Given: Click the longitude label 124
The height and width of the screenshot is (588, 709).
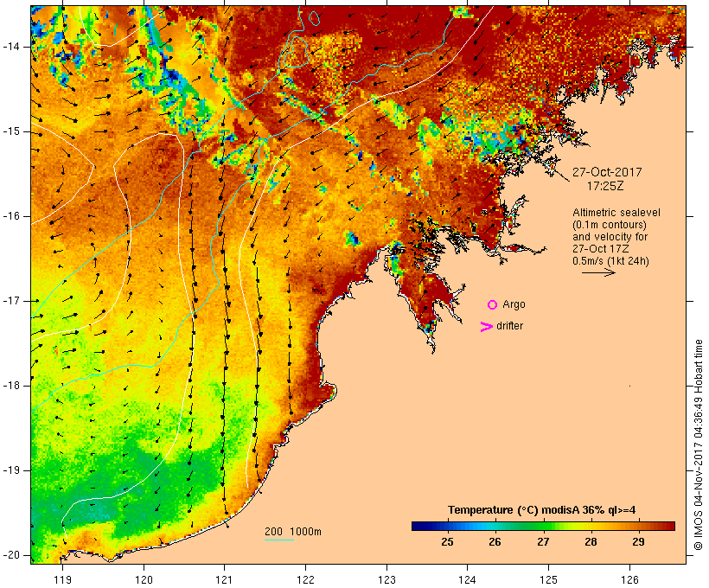Looking at the screenshot, I should point(468,579).
